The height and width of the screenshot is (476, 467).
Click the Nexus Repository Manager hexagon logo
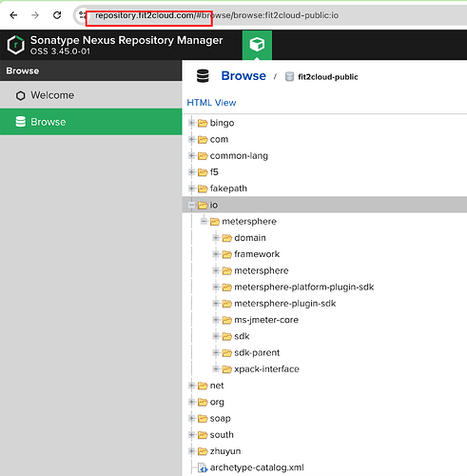16,45
